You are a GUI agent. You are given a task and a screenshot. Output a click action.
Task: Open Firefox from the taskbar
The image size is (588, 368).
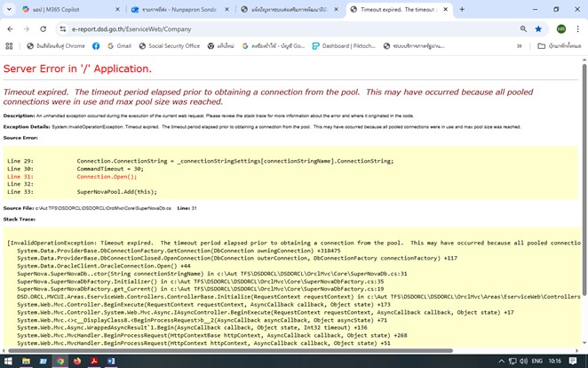tap(77, 361)
